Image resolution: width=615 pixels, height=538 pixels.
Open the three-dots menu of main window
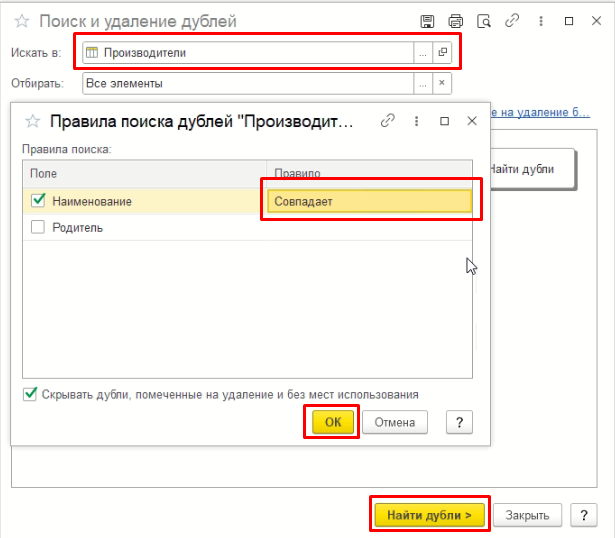click(541, 21)
